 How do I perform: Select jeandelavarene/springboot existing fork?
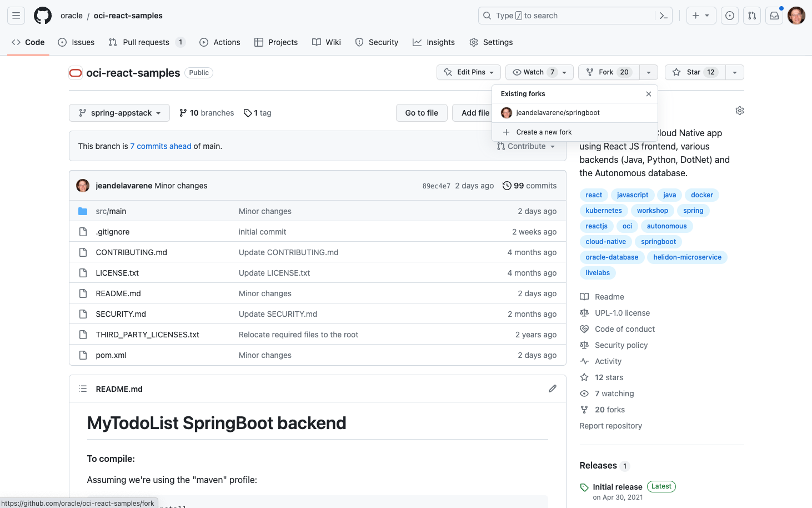pyautogui.click(x=575, y=113)
